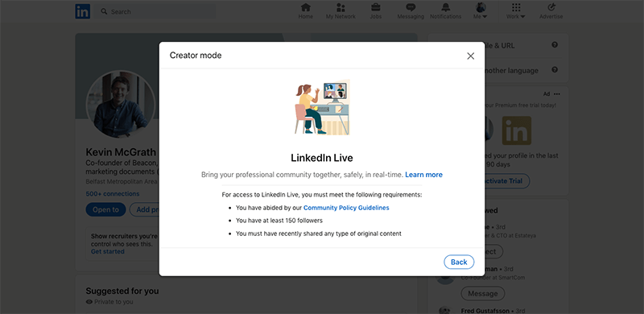Click the gold LinkedIn Premium logo
Screen dimensions: 644x314
(516, 130)
